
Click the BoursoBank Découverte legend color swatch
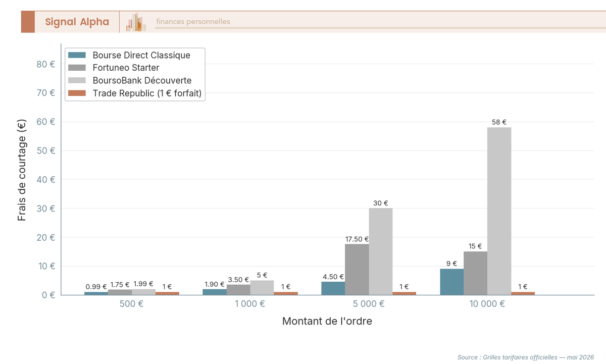click(77, 80)
